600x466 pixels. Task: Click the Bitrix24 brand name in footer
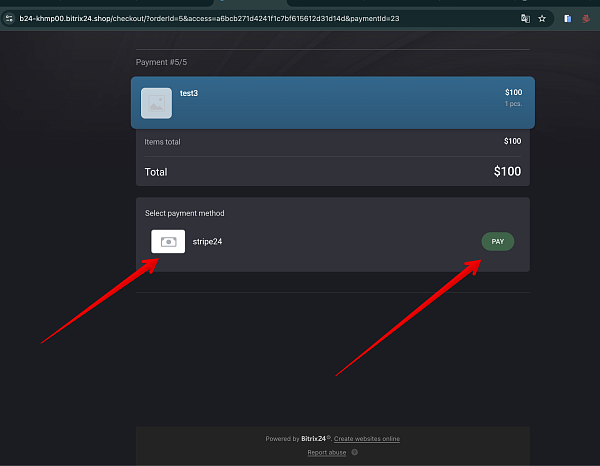pos(313,438)
